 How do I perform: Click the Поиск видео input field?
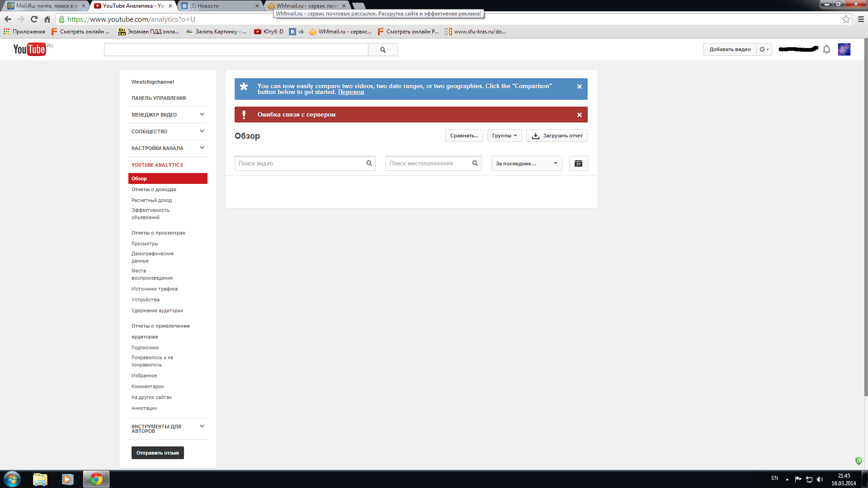(x=300, y=164)
